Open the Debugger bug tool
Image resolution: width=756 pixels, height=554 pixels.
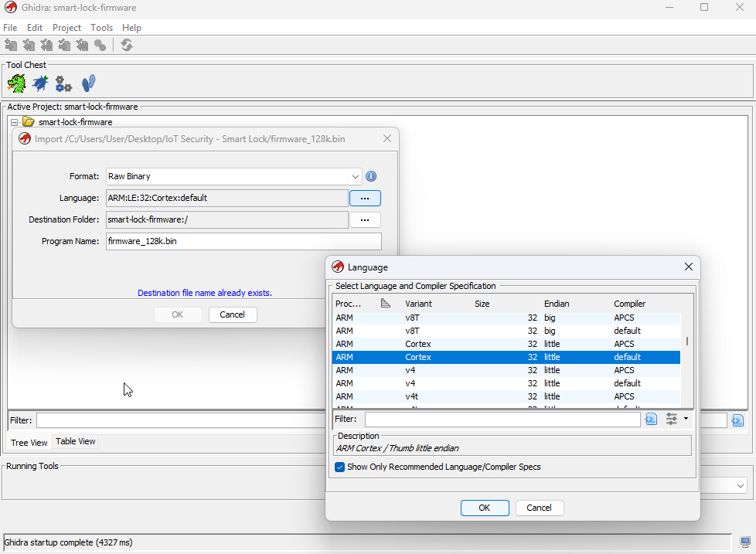[x=40, y=83]
